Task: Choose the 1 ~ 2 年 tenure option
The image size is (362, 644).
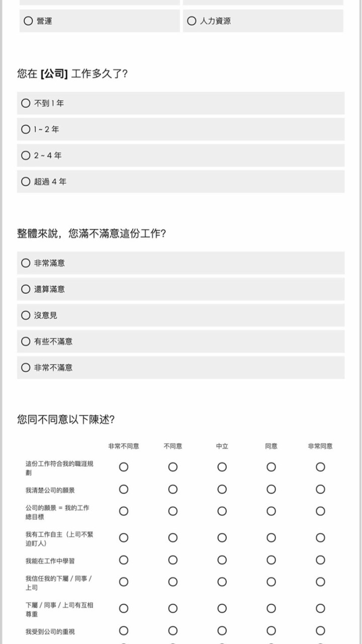Action: click(26, 129)
